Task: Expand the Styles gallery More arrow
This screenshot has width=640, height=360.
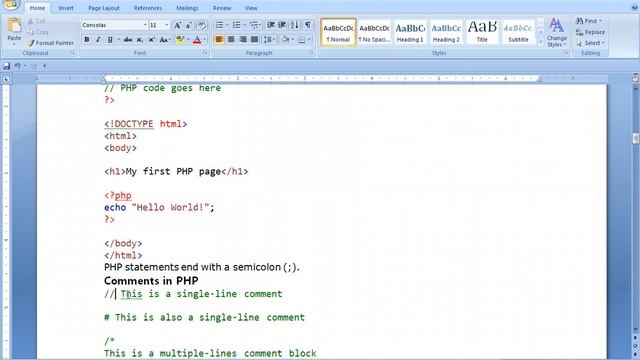Action: 540,42
